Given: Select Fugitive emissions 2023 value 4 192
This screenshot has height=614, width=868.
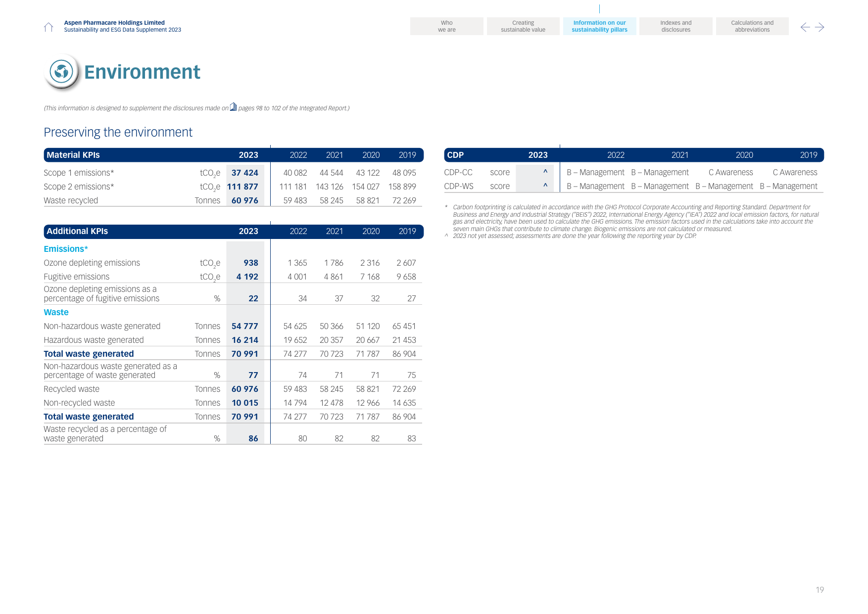Looking at the screenshot, I should pos(247,277).
